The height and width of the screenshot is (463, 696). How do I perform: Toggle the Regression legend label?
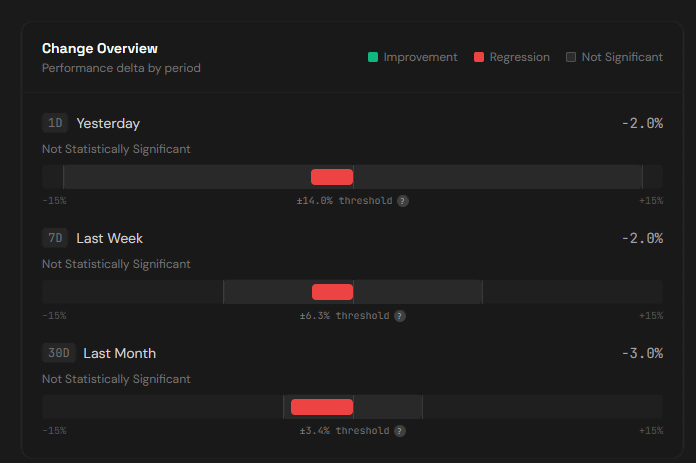pos(519,57)
